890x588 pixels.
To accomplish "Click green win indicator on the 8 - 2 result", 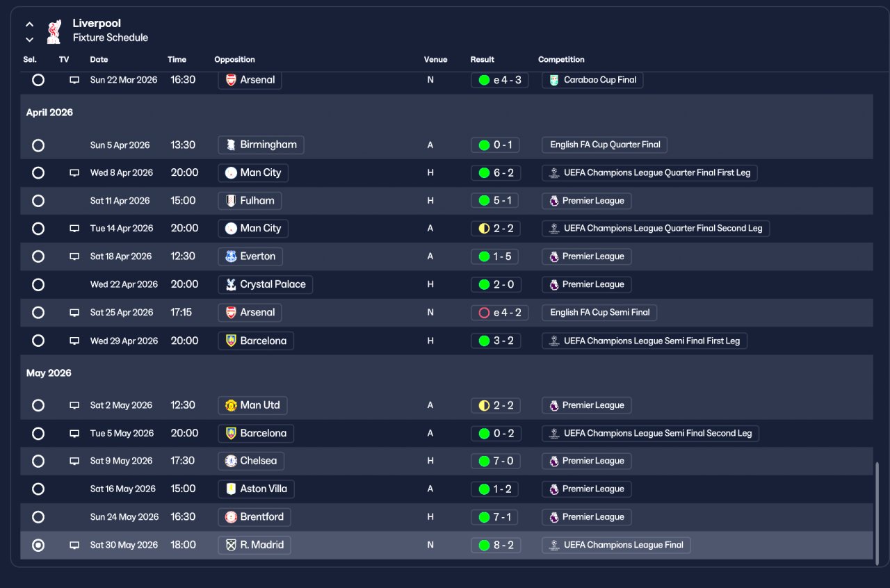I will click(x=484, y=546).
